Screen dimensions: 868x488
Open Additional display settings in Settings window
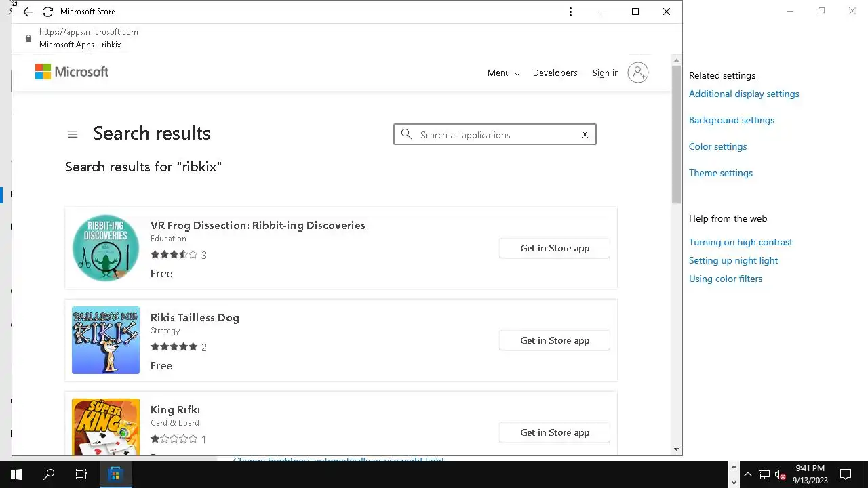click(744, 94)
